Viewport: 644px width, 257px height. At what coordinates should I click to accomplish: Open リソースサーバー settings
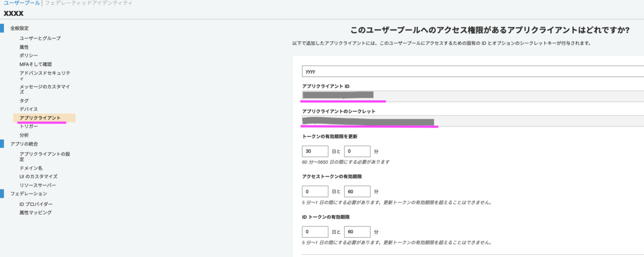pos(38,185)
